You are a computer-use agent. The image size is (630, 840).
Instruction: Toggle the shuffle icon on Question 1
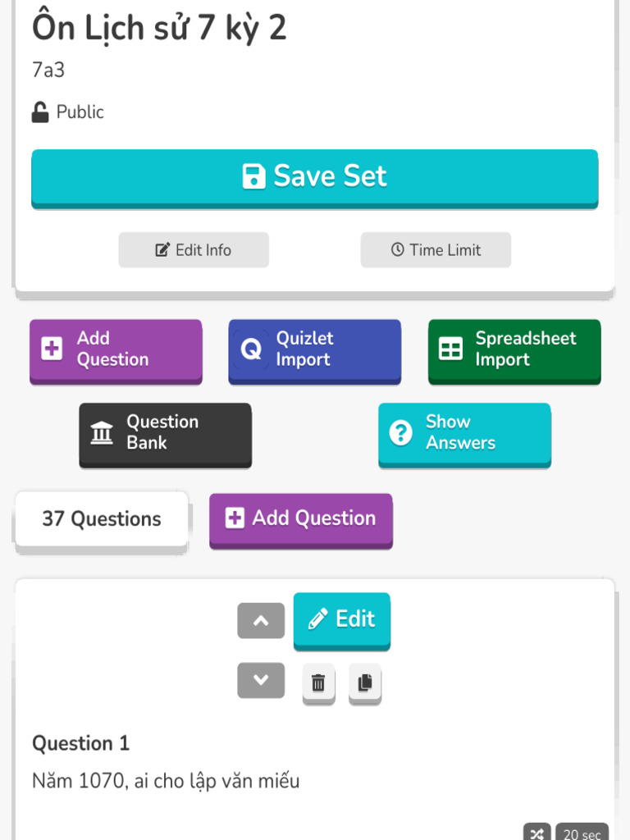click(x=537, y=833)
